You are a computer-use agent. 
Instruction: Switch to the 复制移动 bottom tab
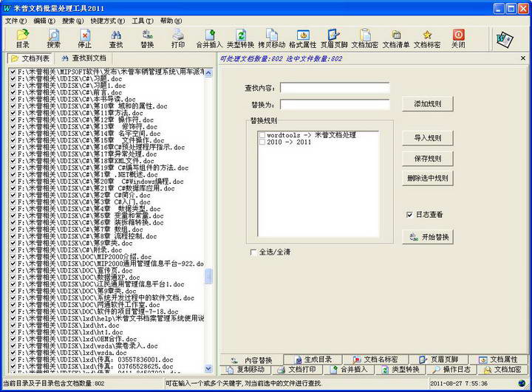[x=245, y=369]
